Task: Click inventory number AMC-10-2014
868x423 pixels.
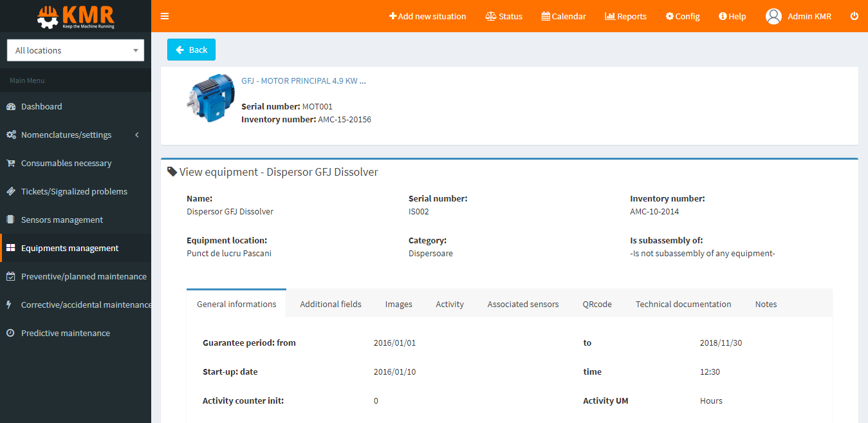Action: pyautogui.click(x=654, y=211)
